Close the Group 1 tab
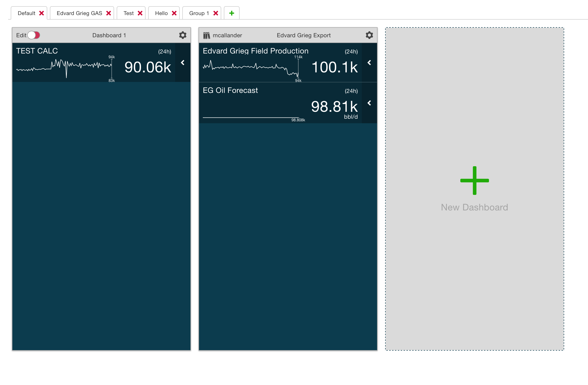588x385 pixels. click(216, 13)
